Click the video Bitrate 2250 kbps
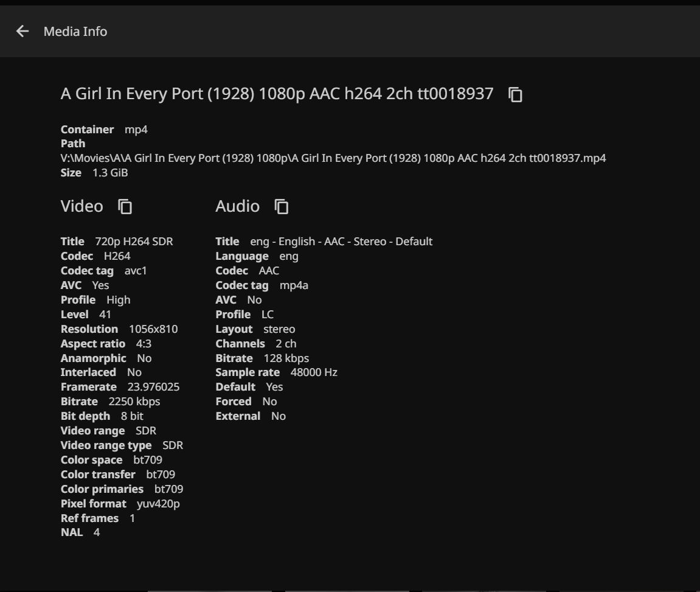The height and width of the screenshot is (592, 700). tap(134, 402)
